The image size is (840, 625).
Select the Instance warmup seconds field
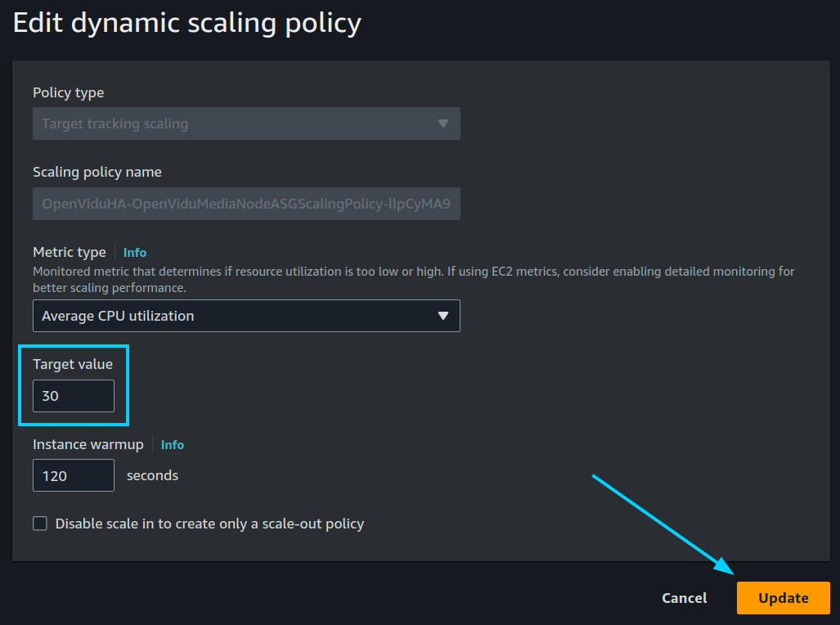(73, 475)
